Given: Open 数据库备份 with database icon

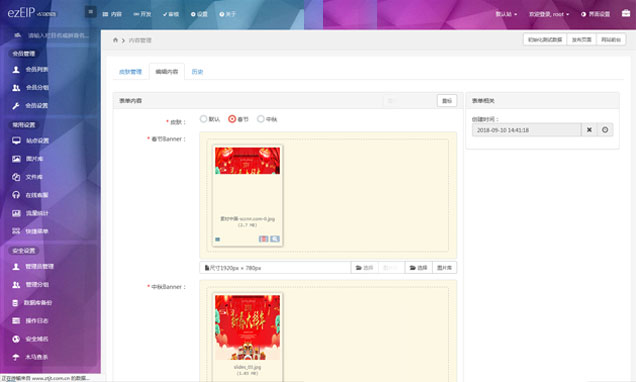Looking at the screenshot, I should pos(32,303).
